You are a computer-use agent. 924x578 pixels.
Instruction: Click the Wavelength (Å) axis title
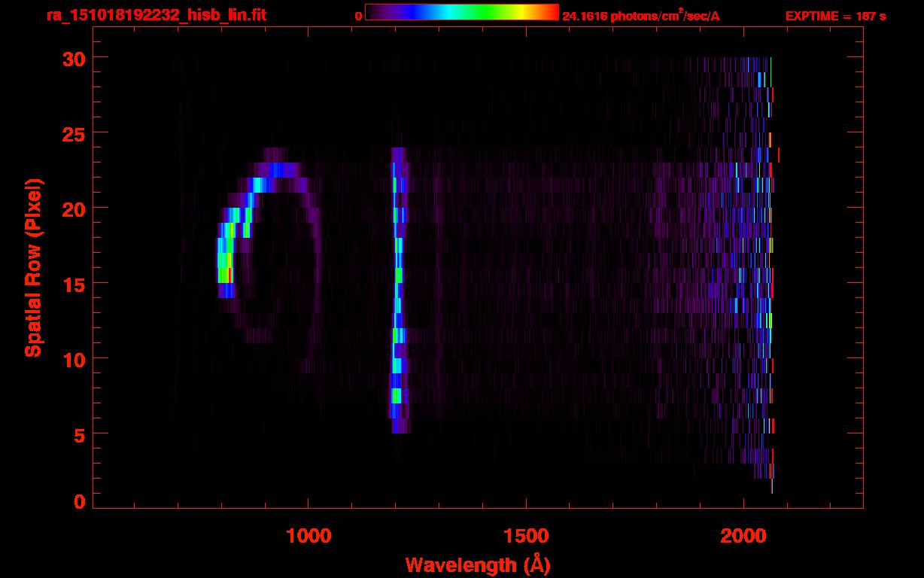pos(478,564)
